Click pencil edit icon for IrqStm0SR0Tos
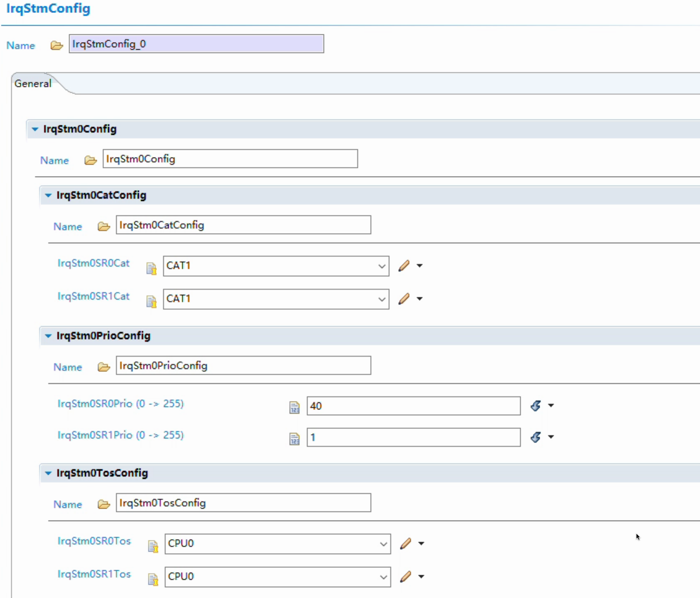 [406, 543]
